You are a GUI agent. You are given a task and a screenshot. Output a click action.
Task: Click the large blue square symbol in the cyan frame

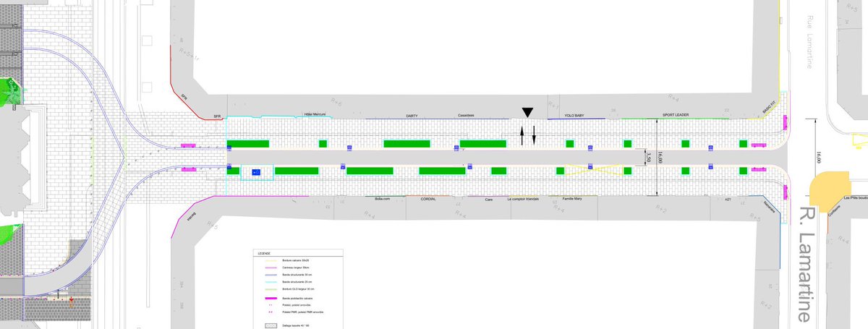click(255, 172)
